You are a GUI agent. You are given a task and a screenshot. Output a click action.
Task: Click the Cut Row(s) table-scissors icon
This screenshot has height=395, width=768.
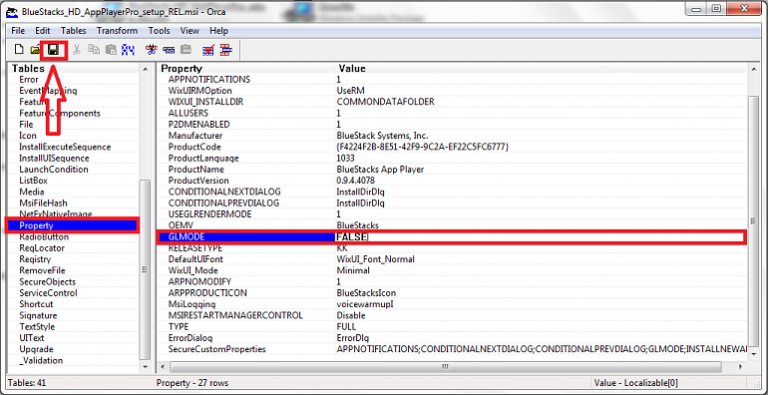(152, 49)
